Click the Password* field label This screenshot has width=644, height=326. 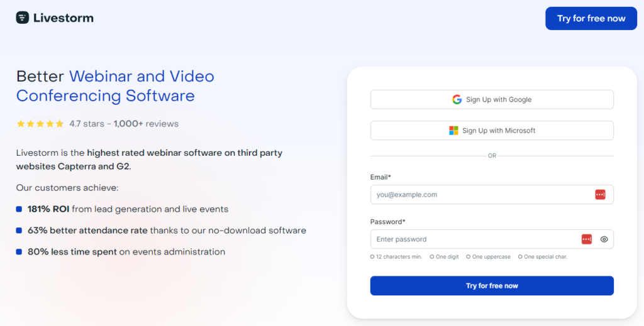(x=387, y=222)
